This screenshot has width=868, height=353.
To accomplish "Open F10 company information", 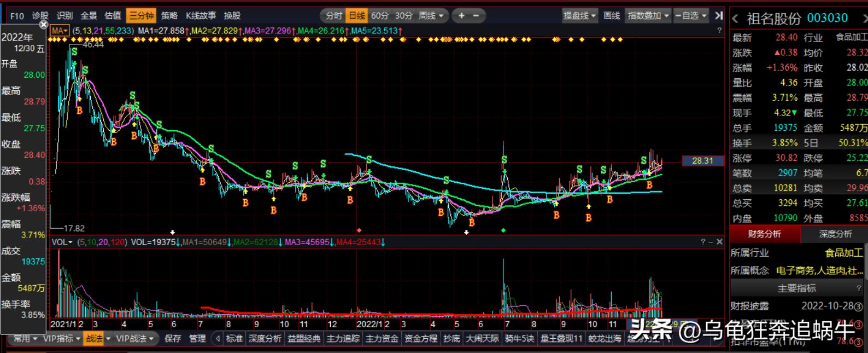I will pyautogui.click(x=17, y=16).
